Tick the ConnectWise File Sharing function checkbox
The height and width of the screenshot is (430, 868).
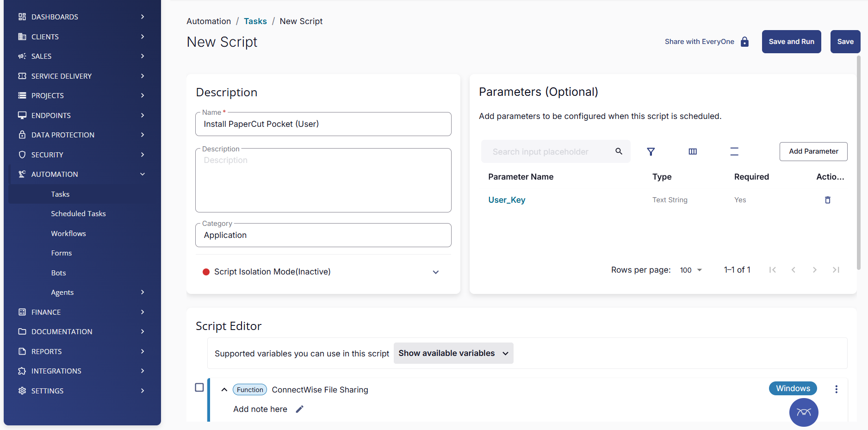click(199, 387)
